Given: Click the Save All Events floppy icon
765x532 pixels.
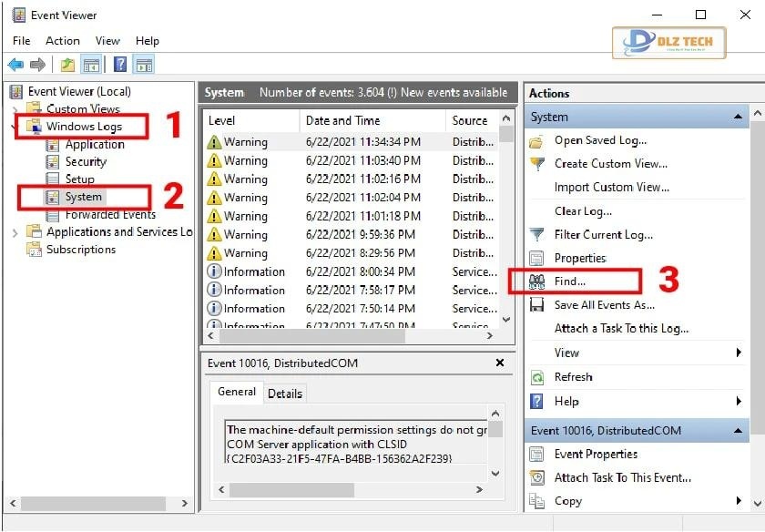Looking at the screenshot, I should 536,305.
